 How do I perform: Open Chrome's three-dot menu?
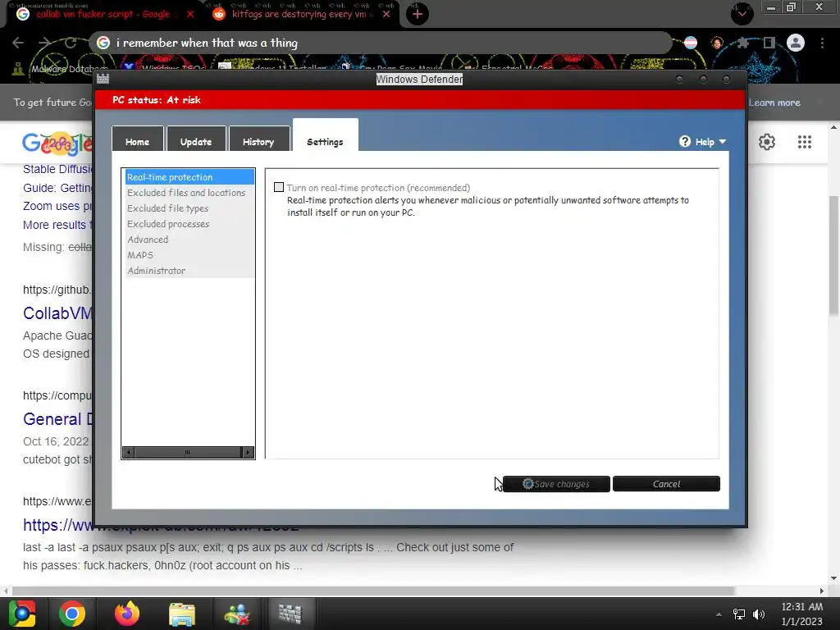click(822, 43)
